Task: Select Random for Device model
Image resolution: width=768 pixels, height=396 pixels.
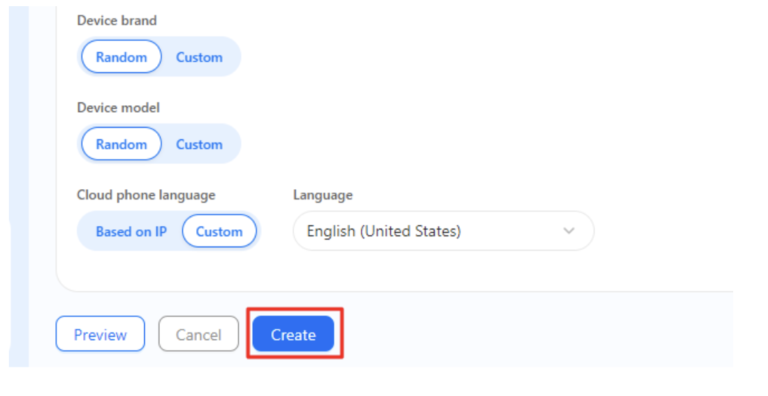Action: tap(121, 144)
